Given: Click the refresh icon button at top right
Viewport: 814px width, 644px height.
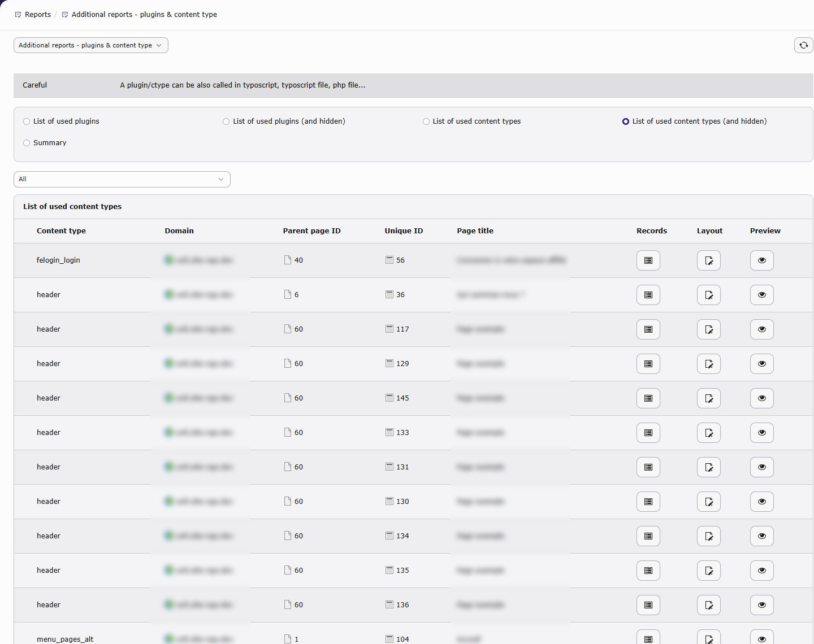Looking at the screenshot, I should (x=803, y=45).
